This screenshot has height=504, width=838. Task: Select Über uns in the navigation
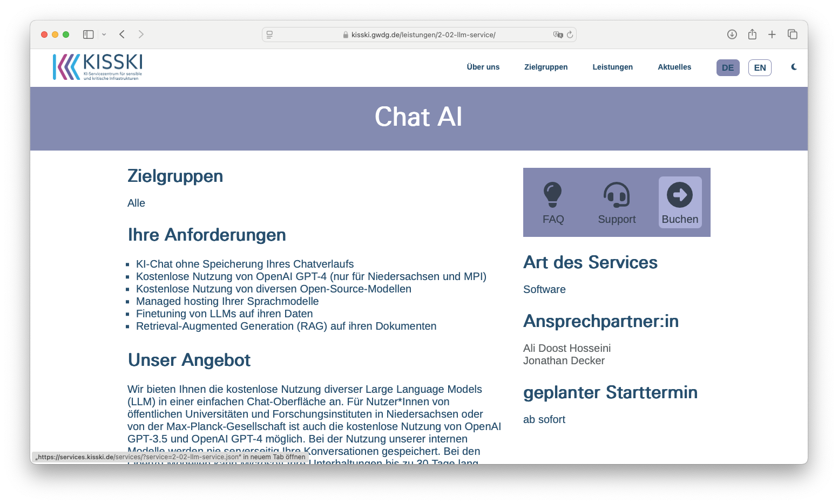[x=483, y=67]
